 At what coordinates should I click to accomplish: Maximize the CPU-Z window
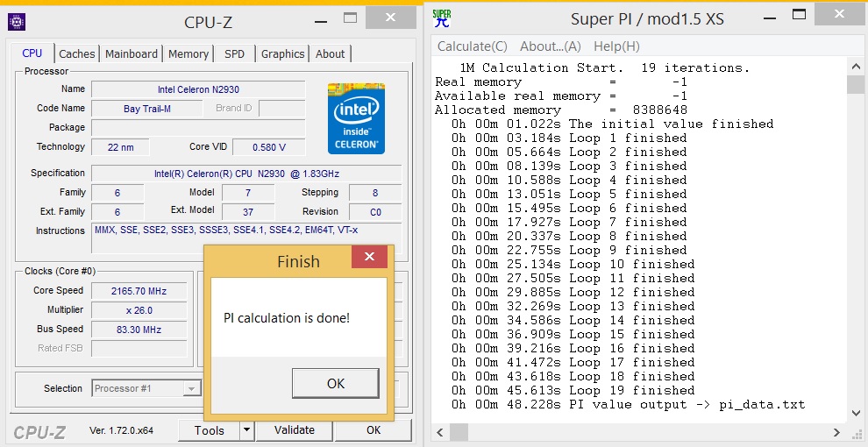click(351, 18)
